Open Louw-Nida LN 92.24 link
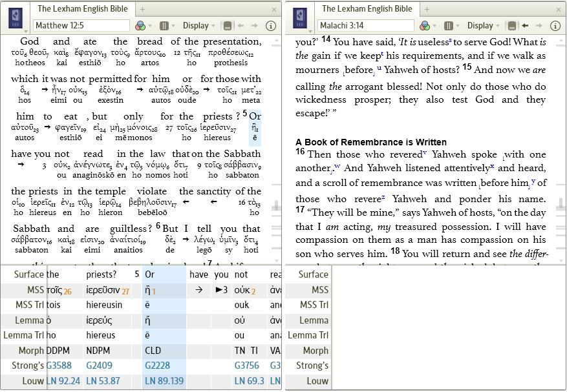The image size is (567, 392). click(x=63, y=381)
